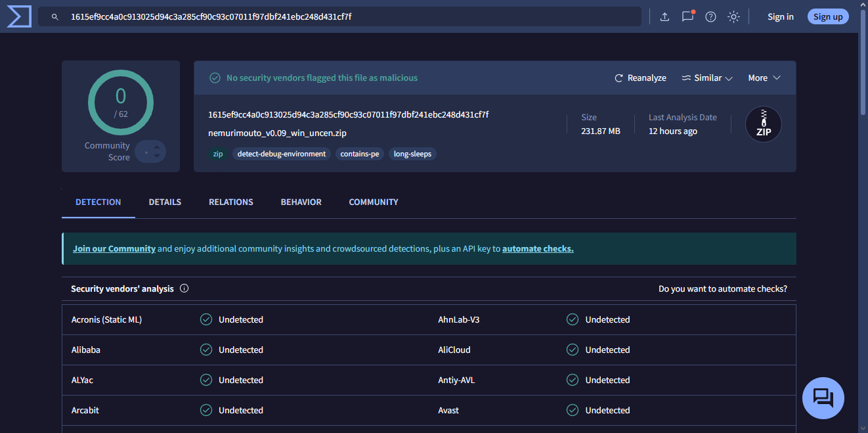Vote up on the Community Score
The image size is (868, 433).
click(x=156, y=147)
